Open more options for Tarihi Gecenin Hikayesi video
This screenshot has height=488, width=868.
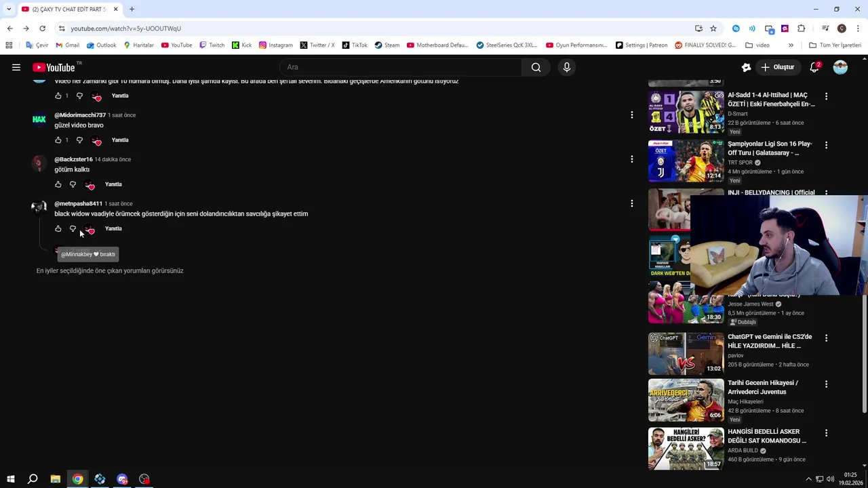(826, 384)
